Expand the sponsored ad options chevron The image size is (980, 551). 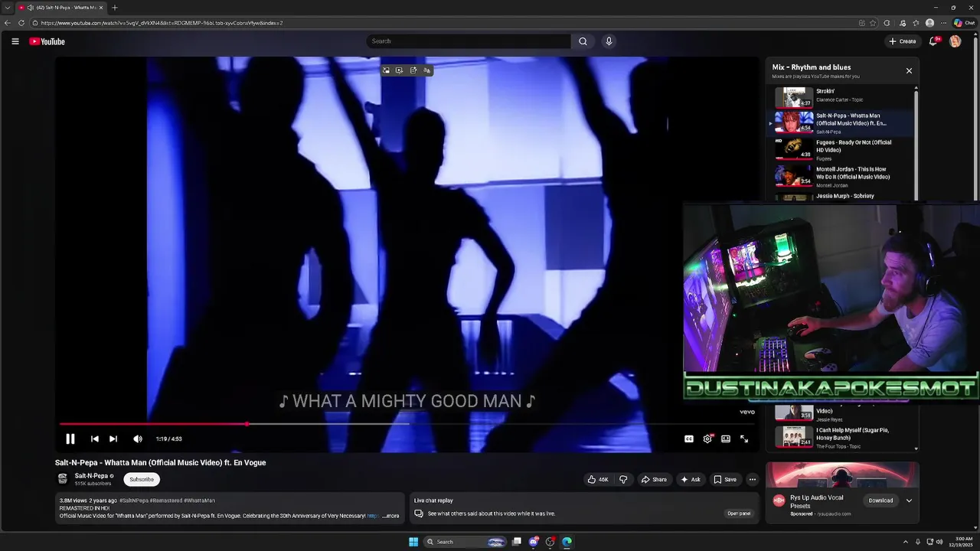(x=909, y=500)
